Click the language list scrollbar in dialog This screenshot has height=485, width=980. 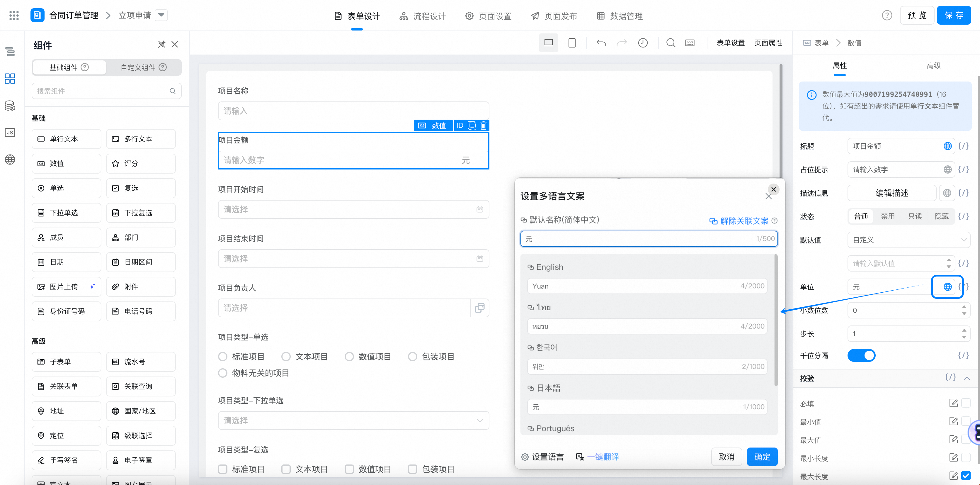776,320
